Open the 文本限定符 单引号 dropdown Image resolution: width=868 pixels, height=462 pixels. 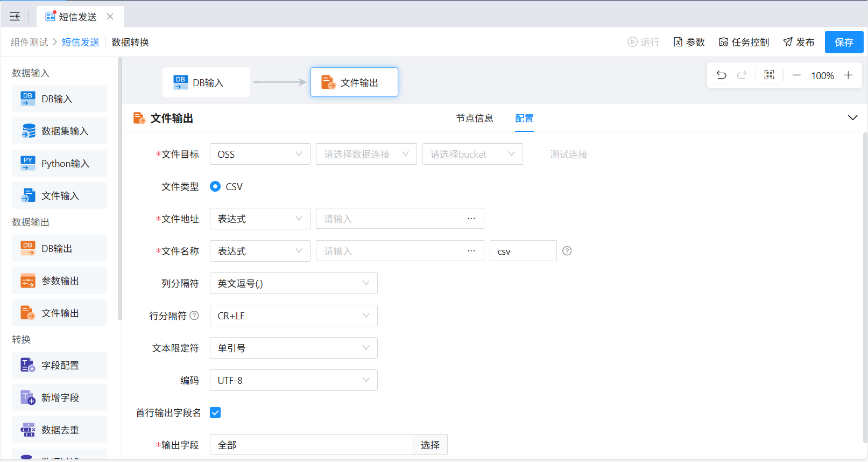293,348
